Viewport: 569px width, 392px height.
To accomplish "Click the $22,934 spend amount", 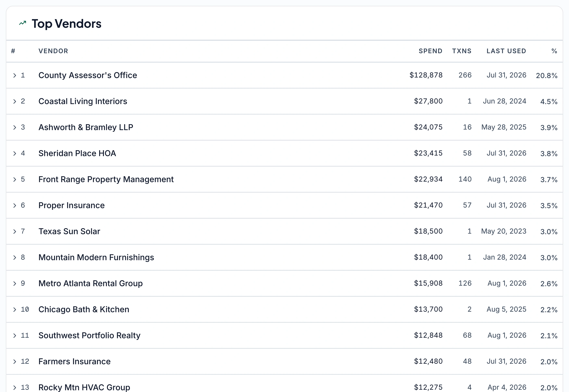I will coord(428,179).
